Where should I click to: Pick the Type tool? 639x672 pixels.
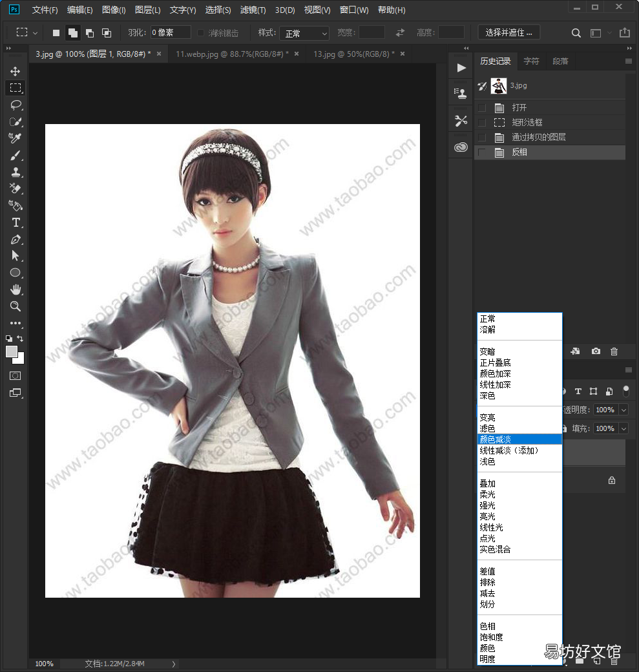pos(16,222)
